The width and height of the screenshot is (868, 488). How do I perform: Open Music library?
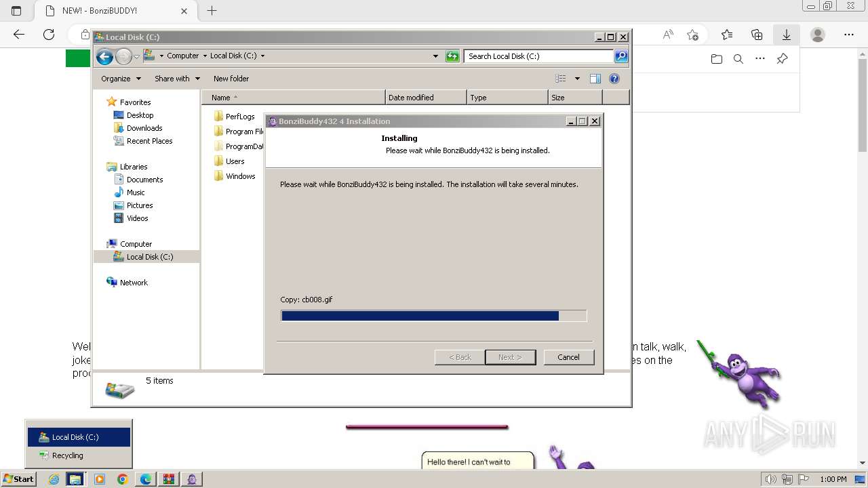click(136, 192)
